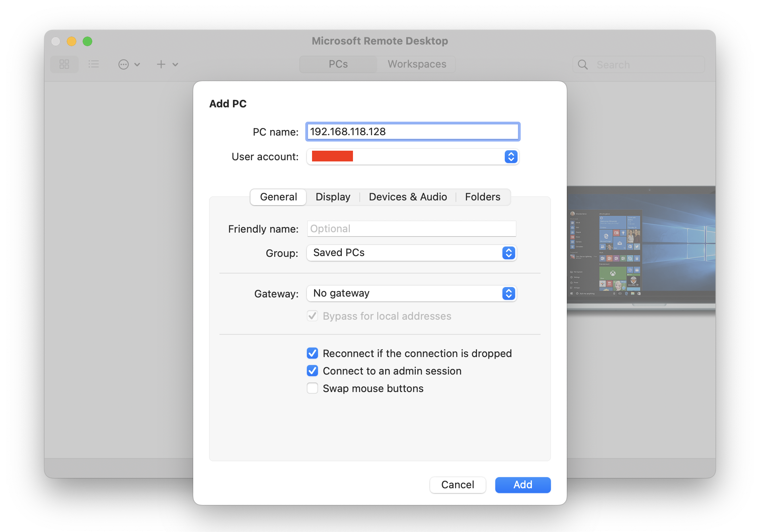760x532 pixels.
Task: Expand the chevron beside the plus icon
Action: tap(175, 64)
